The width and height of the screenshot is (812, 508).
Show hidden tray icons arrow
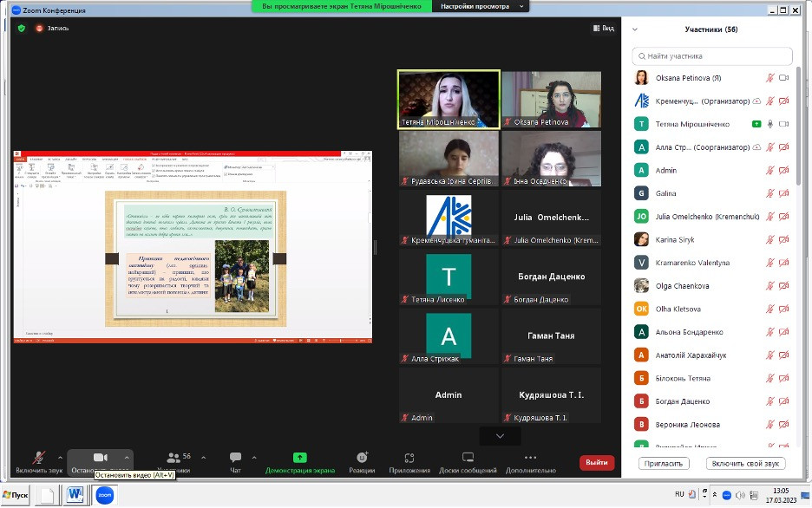point(715,495)
